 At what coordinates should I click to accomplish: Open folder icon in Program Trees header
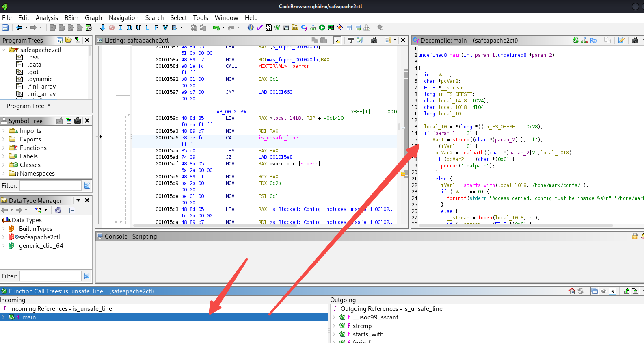(69, 40)
